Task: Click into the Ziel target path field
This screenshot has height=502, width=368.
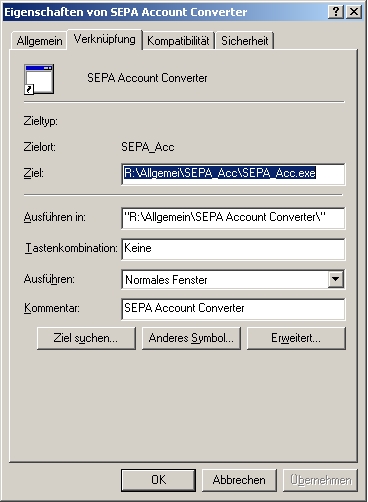Action: pyautogui.click(x=233, y=174)
